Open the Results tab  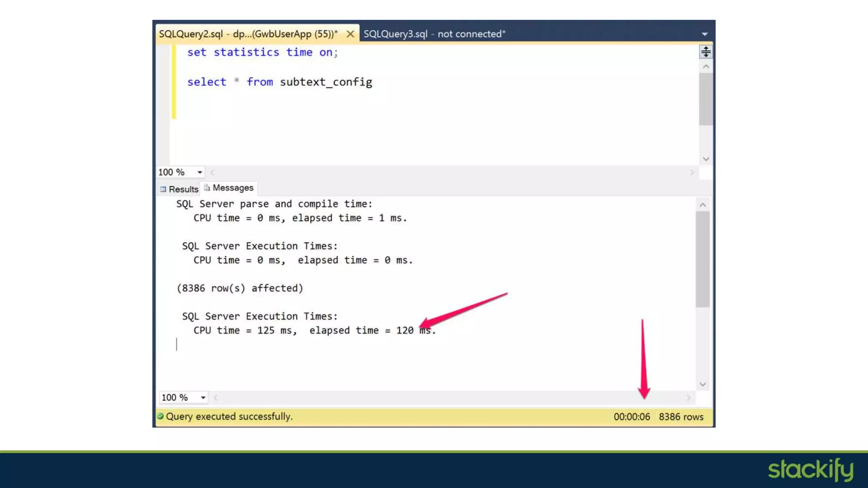179,189
